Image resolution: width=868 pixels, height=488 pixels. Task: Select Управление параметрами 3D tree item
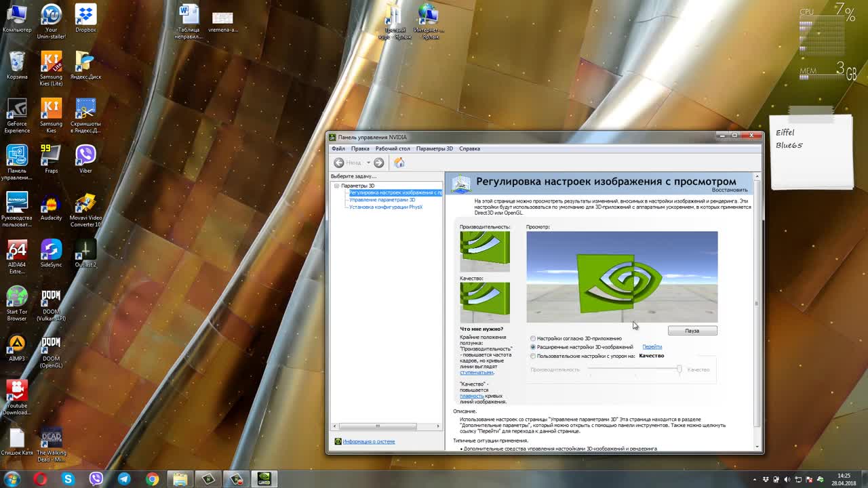(382, 200)
